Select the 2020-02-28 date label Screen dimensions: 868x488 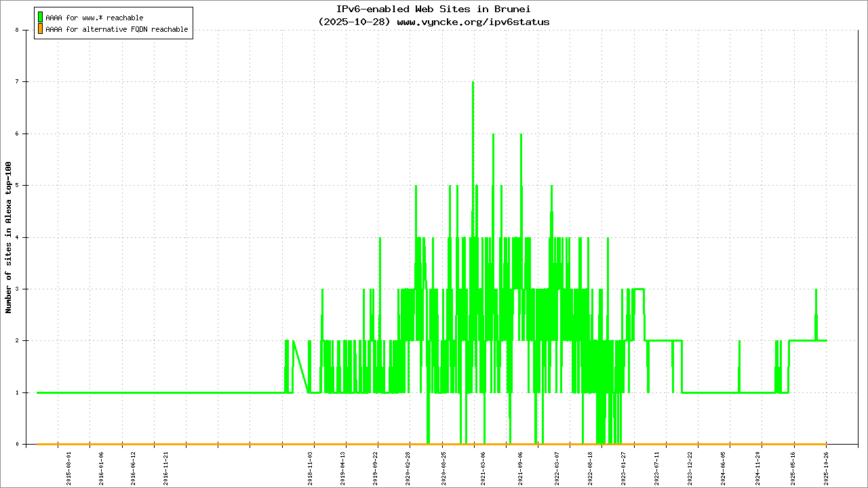[408, 468]
